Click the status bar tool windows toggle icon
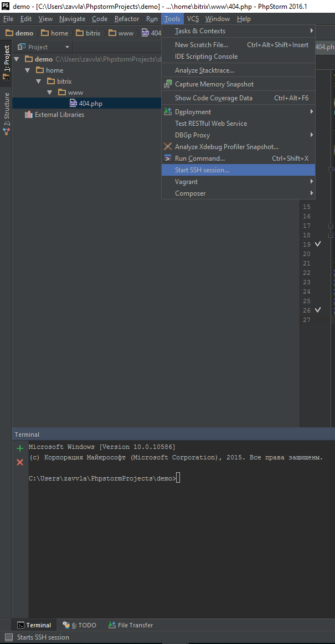 [x=9, y=637]
